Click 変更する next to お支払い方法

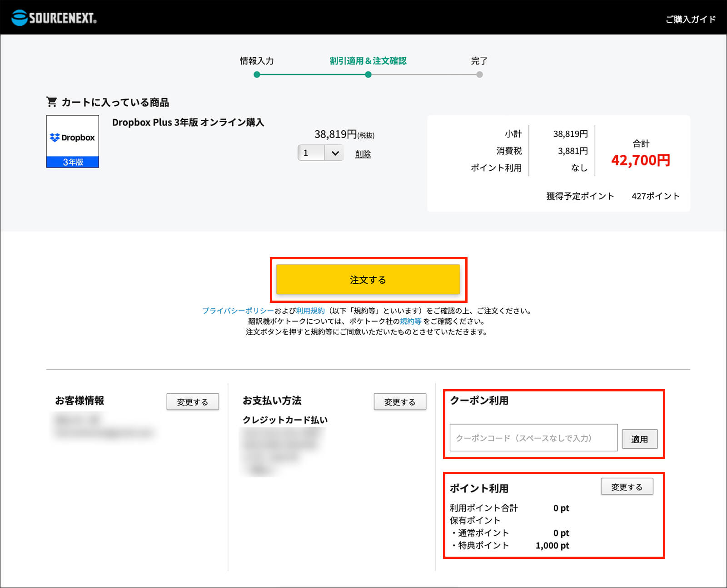point(400,402)
